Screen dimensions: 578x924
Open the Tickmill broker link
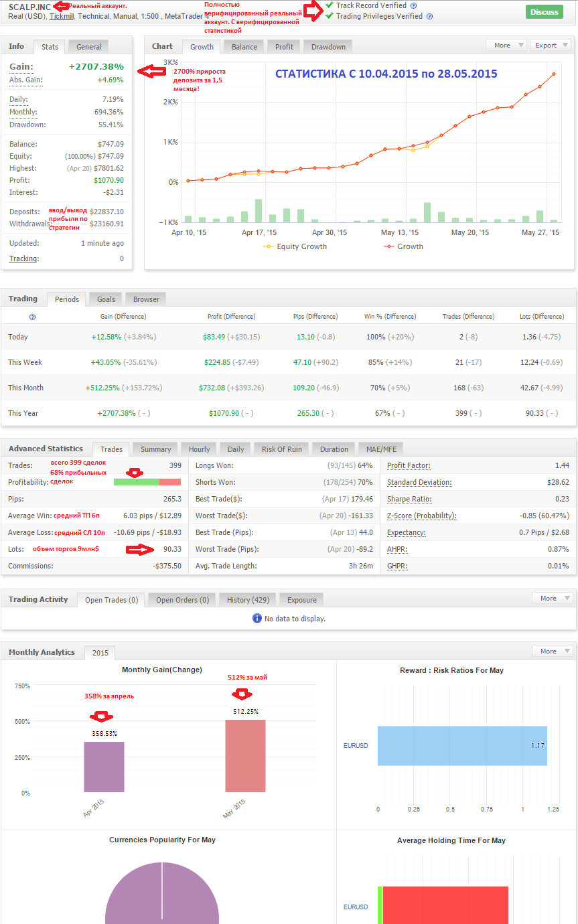coord(62,16)
